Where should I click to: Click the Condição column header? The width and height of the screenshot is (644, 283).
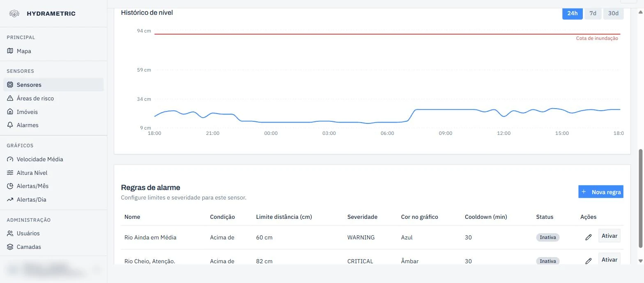[x=222, y=217]
